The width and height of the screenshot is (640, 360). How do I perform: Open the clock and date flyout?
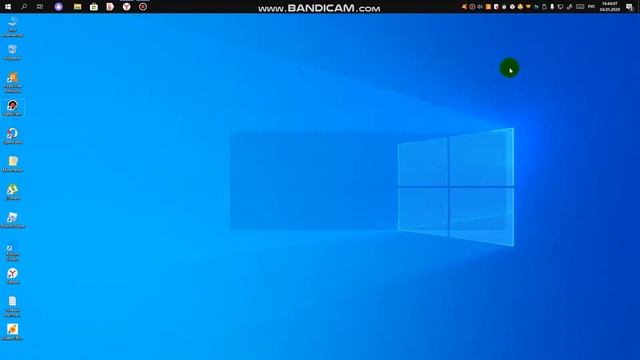[x=610, y=7]
